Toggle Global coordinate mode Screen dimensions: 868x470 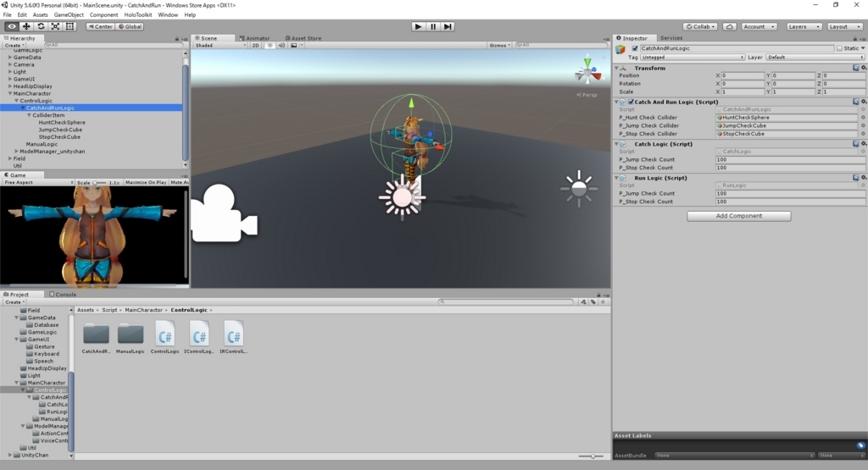tap(130, 26)
